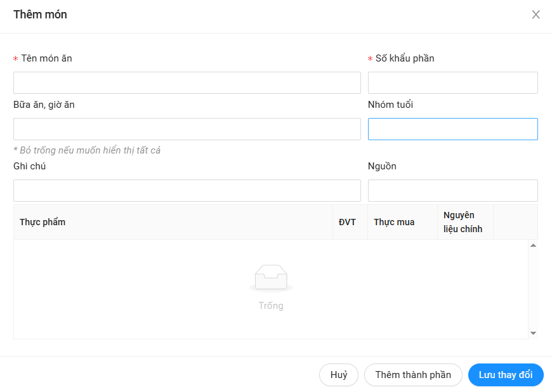Select the ĐVT column header

pos(347,222)
